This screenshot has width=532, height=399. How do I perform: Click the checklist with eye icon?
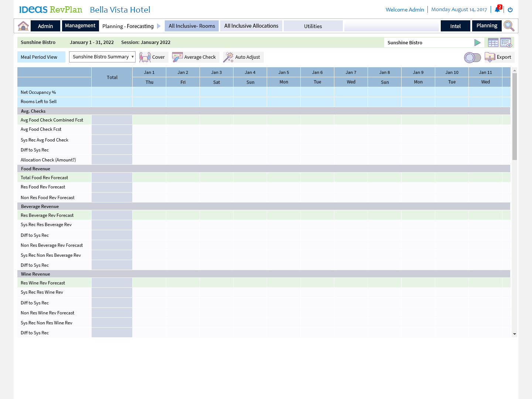(x=506, y=42)
